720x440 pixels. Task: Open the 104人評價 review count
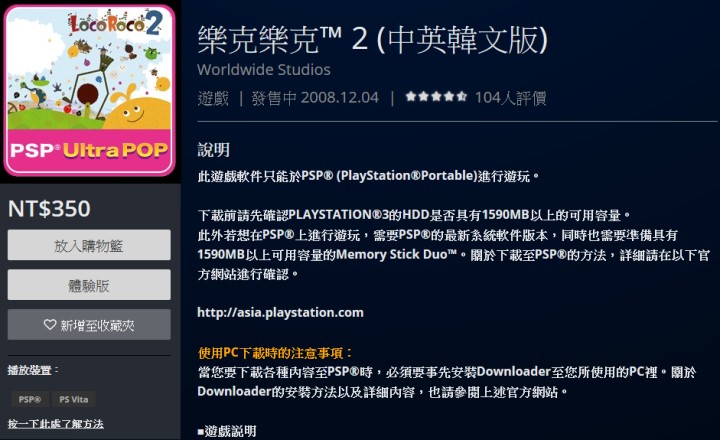[510, 97]
